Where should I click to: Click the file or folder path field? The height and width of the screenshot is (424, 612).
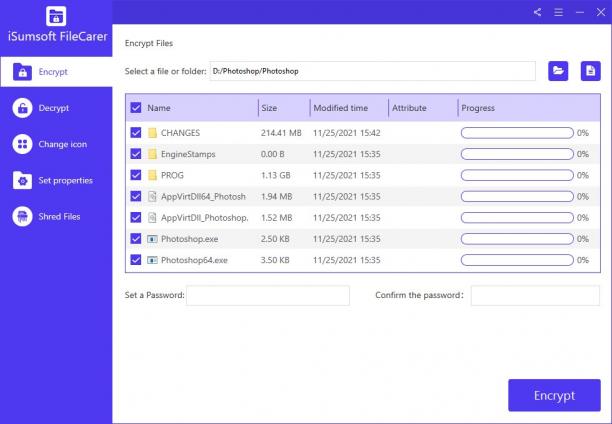(373, 71)
